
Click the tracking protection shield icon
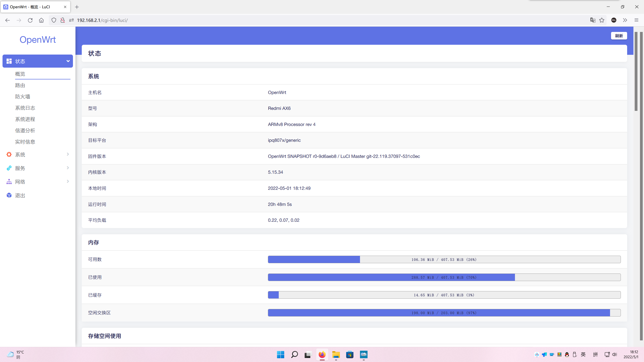click(54, 20)
